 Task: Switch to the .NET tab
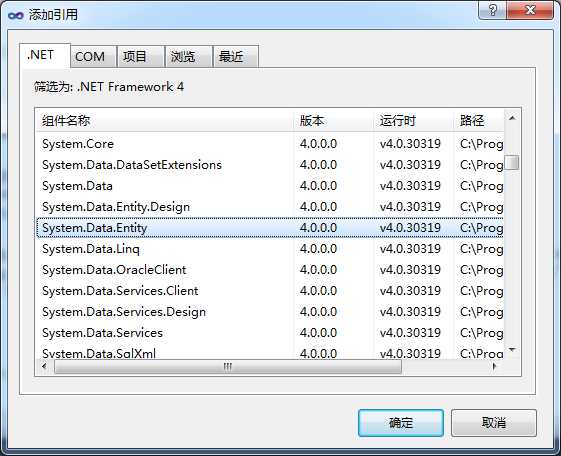(45, 55)
